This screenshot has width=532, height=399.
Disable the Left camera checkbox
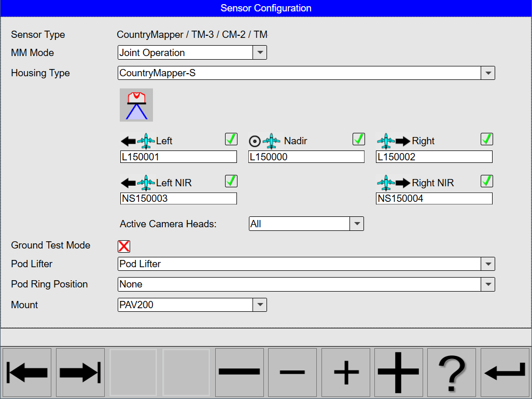point(231,139)
